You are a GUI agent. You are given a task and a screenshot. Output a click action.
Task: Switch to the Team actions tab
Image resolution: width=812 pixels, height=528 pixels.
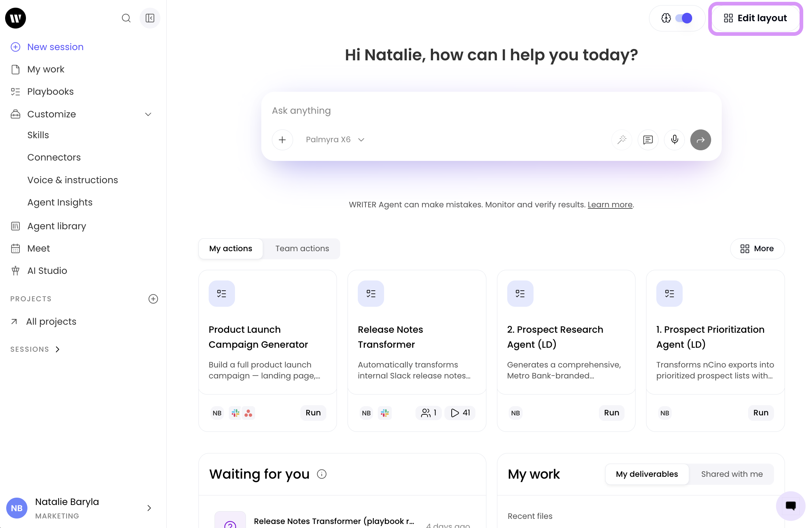302,249
